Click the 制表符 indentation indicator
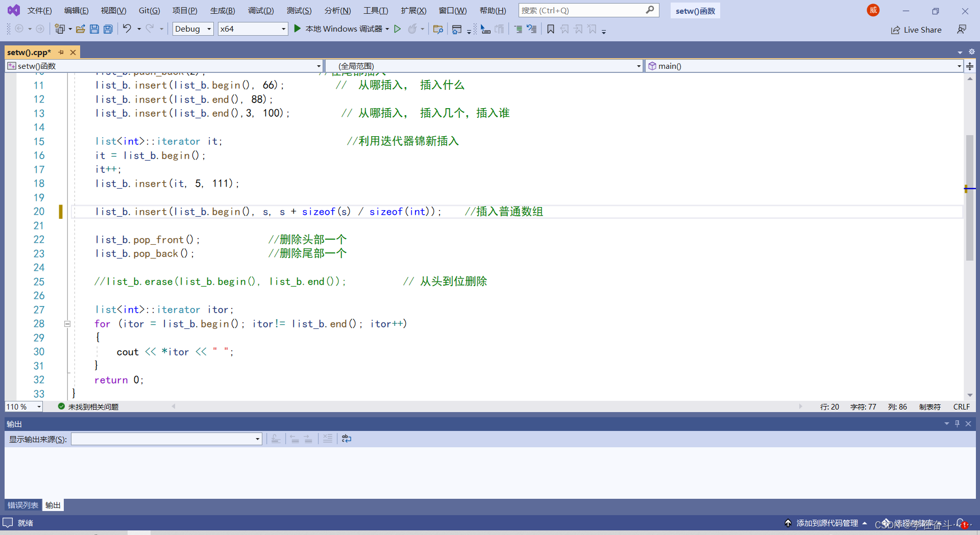 click(929, 406)
